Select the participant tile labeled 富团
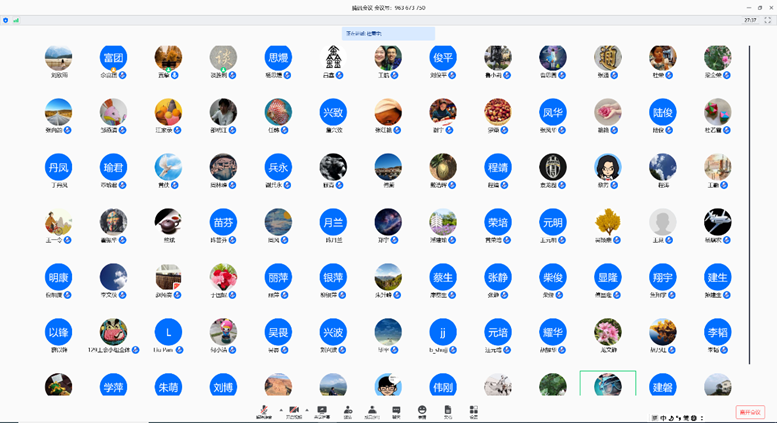The image size is (777, 423). [113, 57]
